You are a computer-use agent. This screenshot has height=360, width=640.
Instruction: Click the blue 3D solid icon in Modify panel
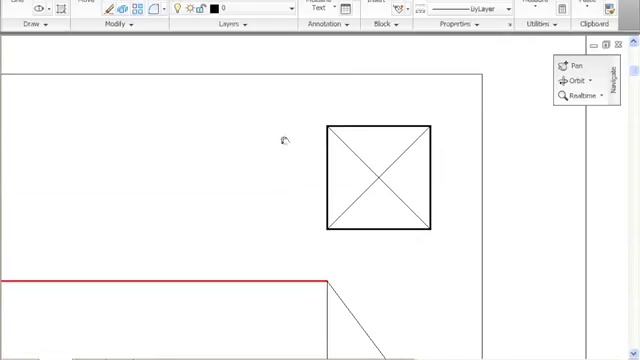pyautogui.click(x=122, y=9)
